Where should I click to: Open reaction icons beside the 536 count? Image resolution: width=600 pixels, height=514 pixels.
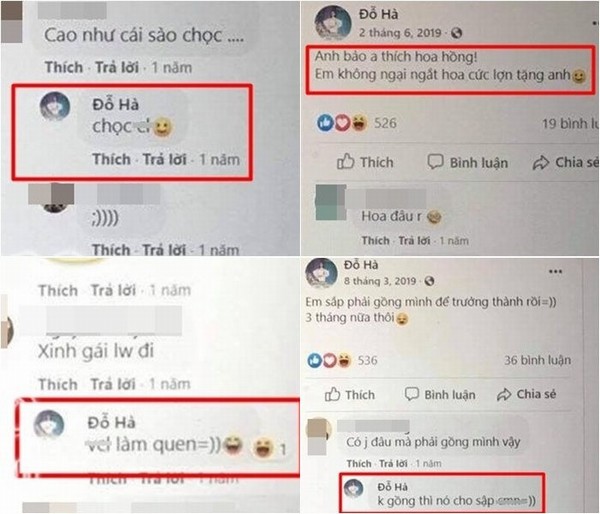point(329,360)
